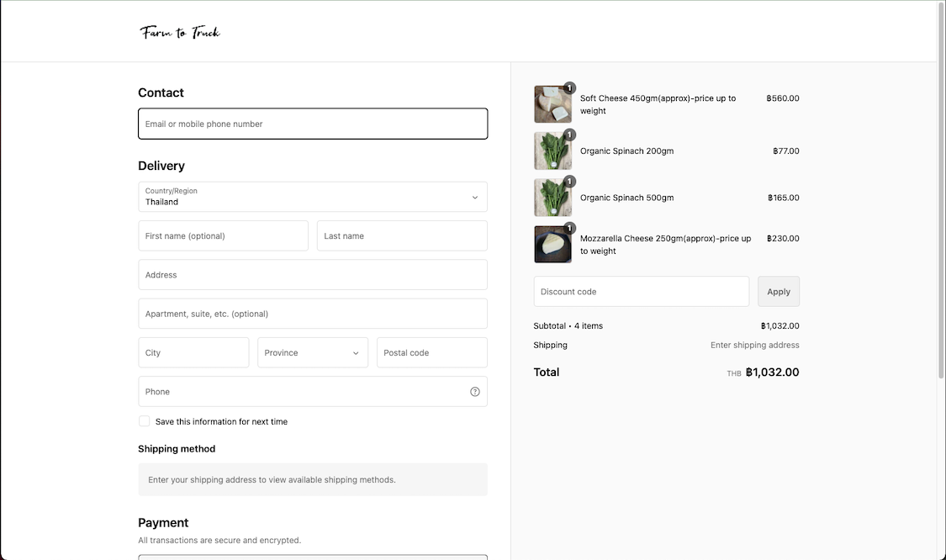Click the Apply discount button
The height and width of the screenshot is (560, 946).
779,292
